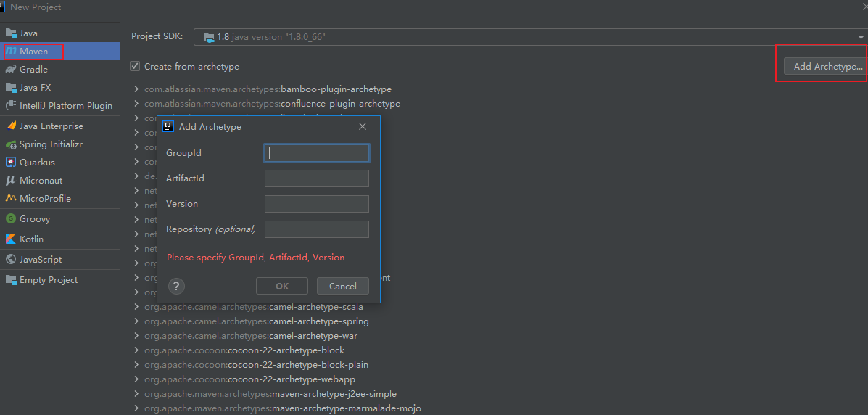Screen dimensions: 868x415
Task: Open the Project SDK dropdown
Action: tap(861, 37)
